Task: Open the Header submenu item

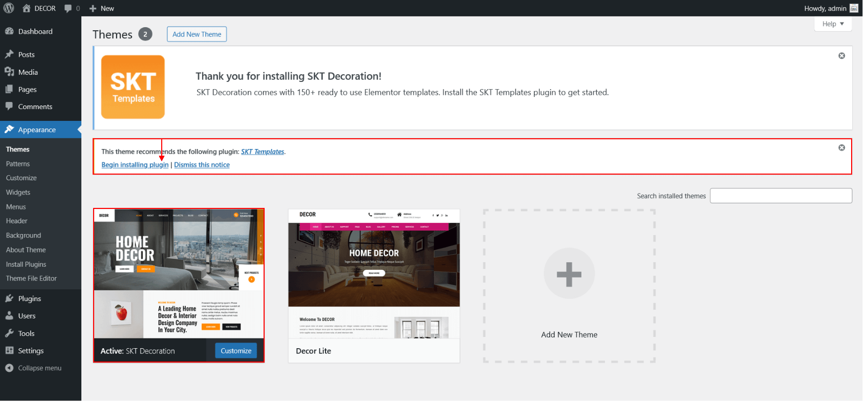Action: coord(17,221)
